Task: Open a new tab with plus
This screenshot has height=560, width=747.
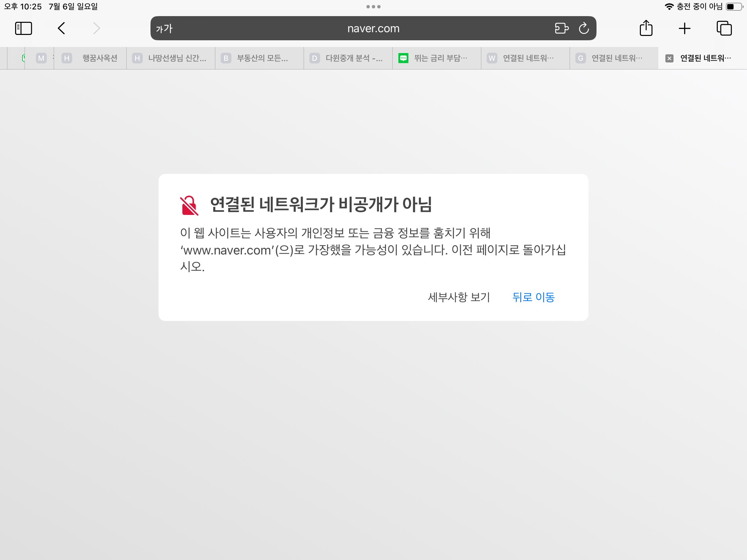Action: (685, 28)
